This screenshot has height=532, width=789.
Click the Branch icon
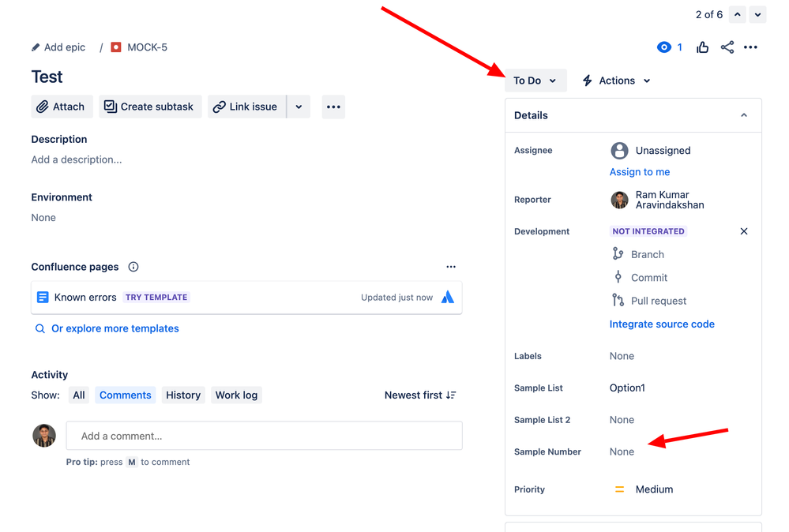tap(618, 254)
